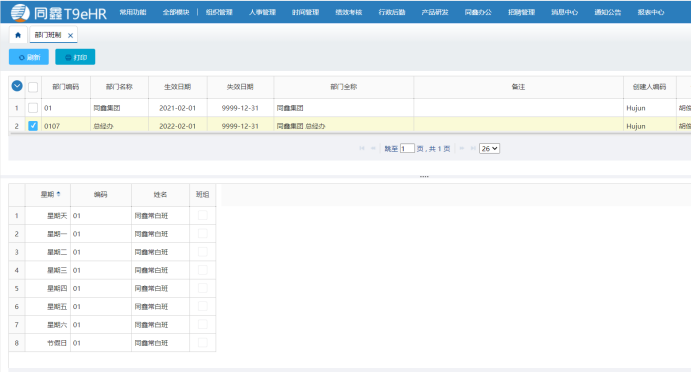692x372 pixels.
Task: Open the home tab icon
Action: click(x=18, y=35)
